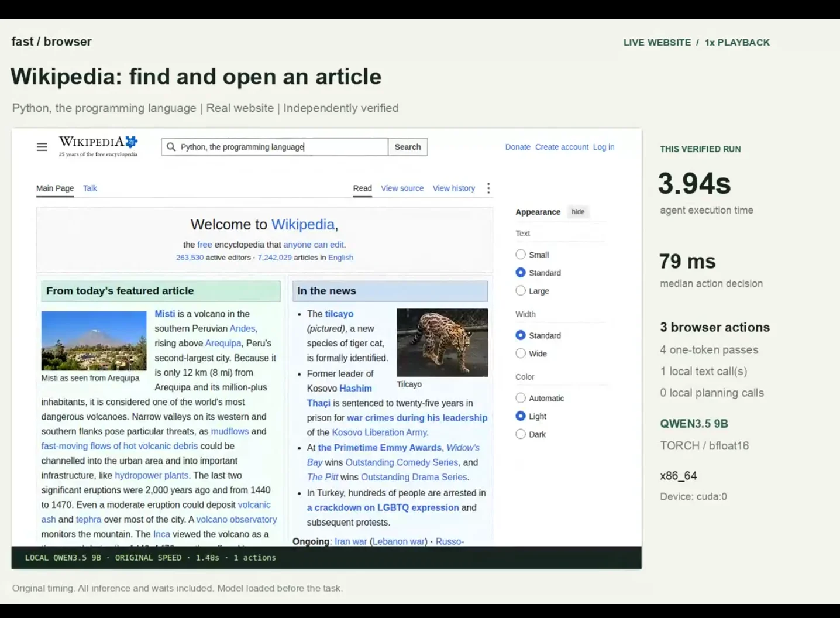The width and height of the screenshot is (840, 618).
Task: Follow the Arequipa link
Action: point(223,343)
